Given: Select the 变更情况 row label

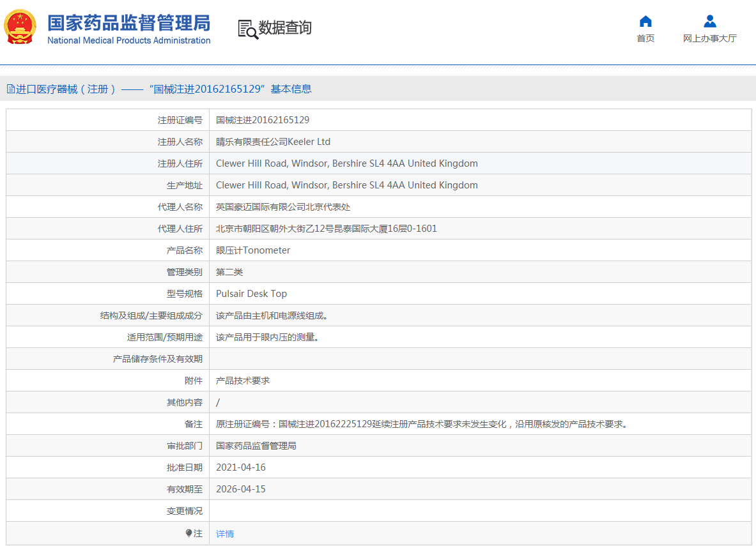Looking at the screenshot, I should 185,511.
